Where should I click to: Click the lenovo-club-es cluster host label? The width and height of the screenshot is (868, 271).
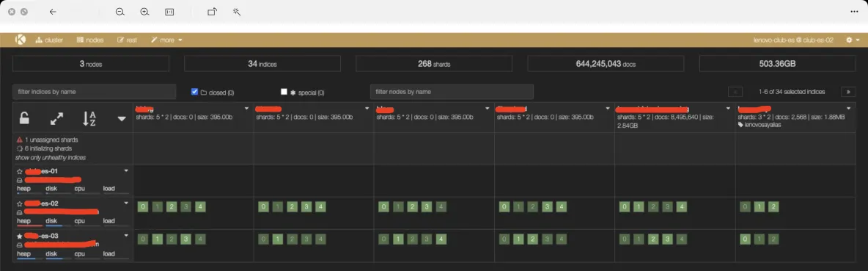793,40
